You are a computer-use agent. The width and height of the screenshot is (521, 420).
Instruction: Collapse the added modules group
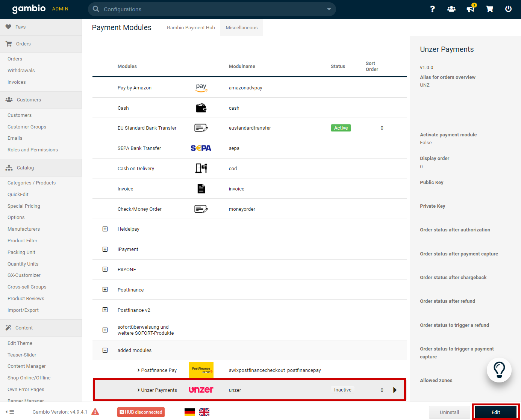coord(105,350)
